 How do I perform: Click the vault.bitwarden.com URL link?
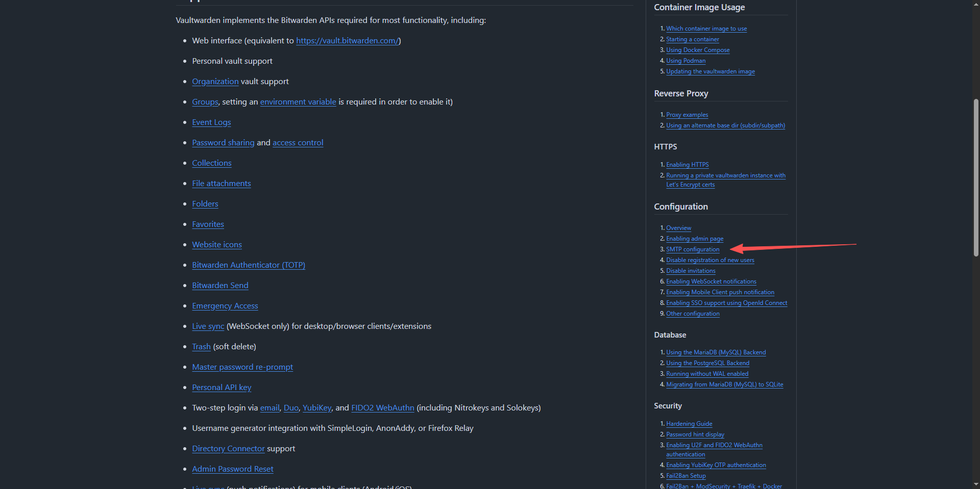tap(347, 41)
